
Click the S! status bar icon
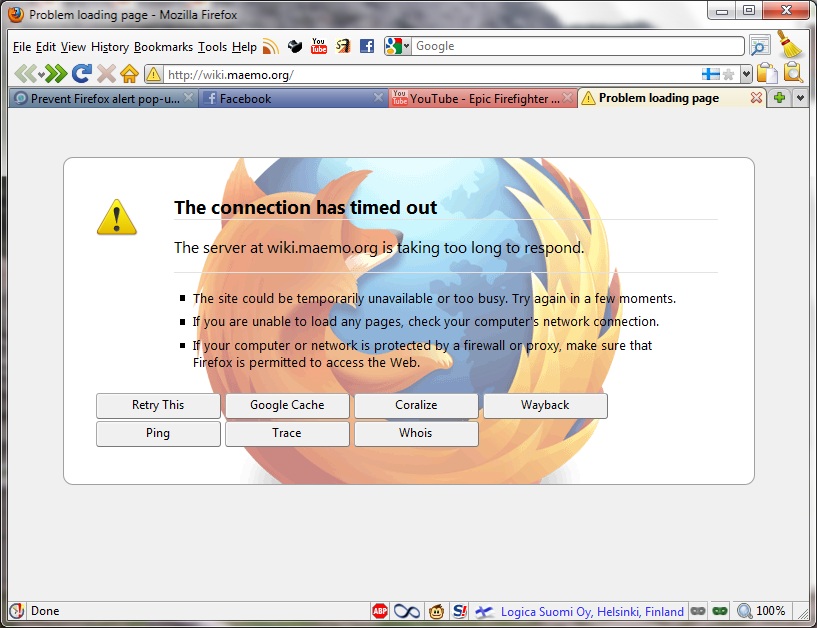(460, 611)
